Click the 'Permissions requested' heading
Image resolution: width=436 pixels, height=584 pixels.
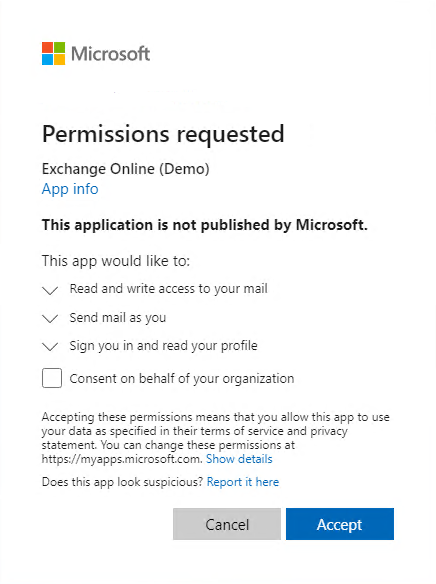click(163, 134)
